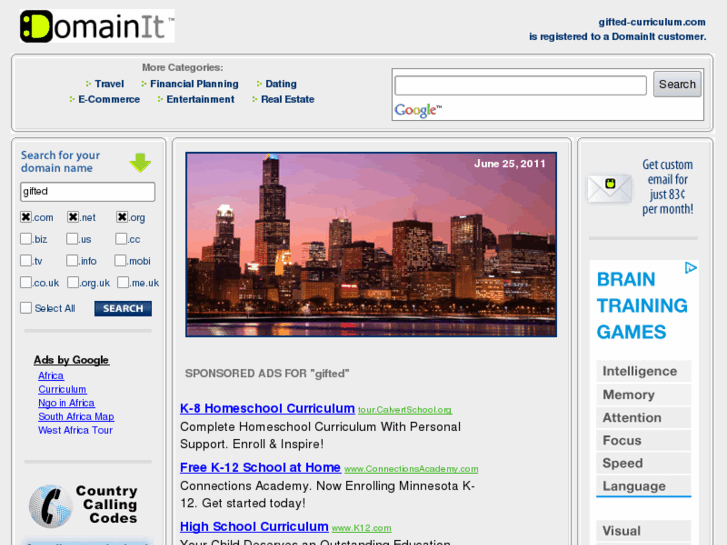This screenshot has width=727, height=545.
Task: Click the envelope email icon
Action: pos(609,188)
